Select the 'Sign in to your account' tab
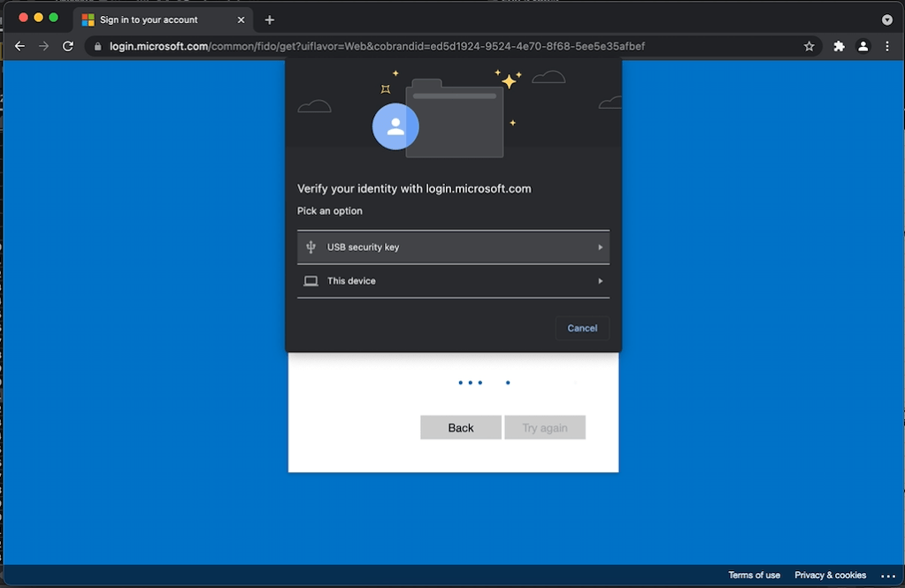905x588 pixels. [149, 19]
